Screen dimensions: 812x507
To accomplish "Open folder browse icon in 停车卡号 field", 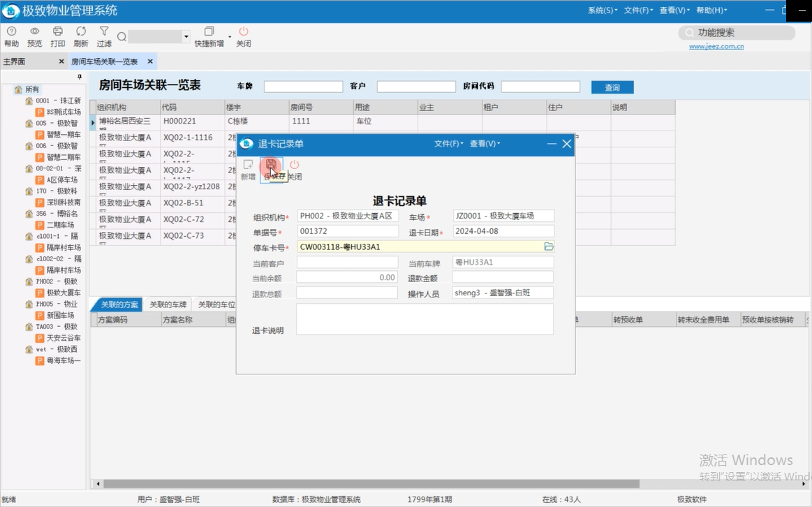I will pos(548,247).
